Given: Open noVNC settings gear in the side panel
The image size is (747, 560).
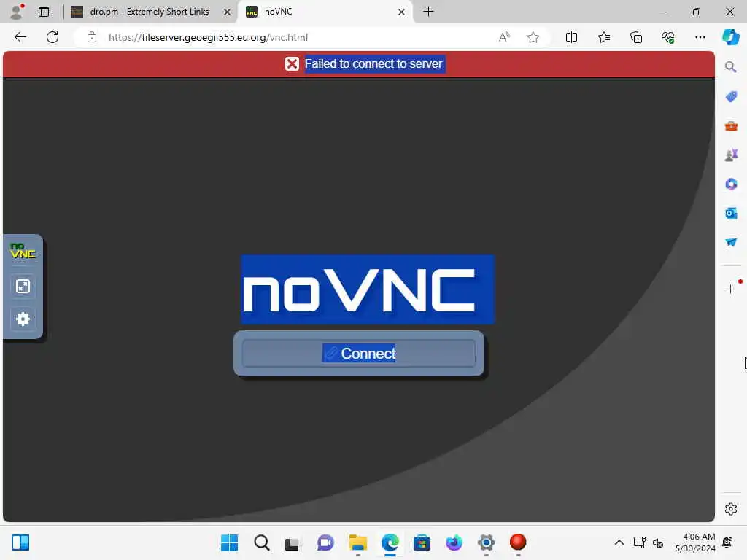Looking at the screenshot, I should pyautogui.click(x=23, y=319).
